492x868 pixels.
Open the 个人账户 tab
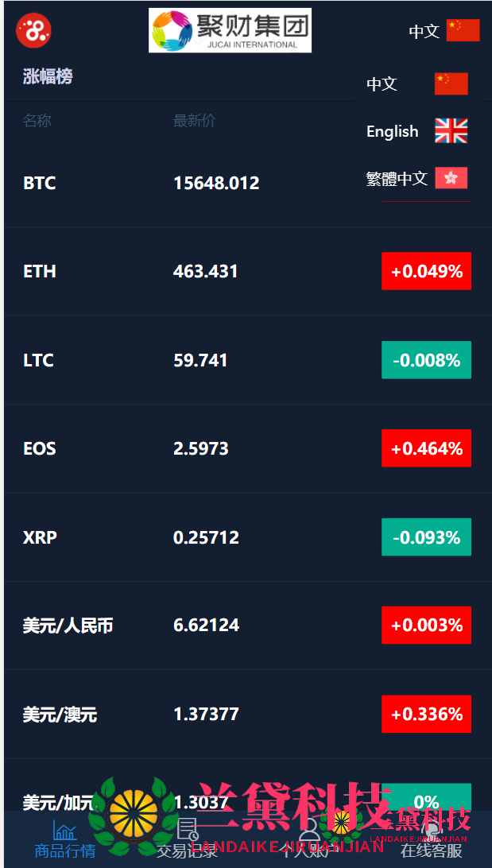click(309, 841)
